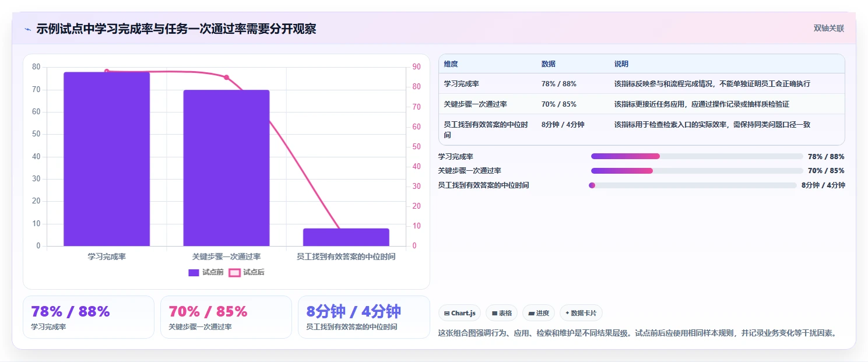Image resolution: width=868 pixels, height=362 pixels.
Task: Click table cell 关键步骤一次通过率
Action: coord(475,104)
